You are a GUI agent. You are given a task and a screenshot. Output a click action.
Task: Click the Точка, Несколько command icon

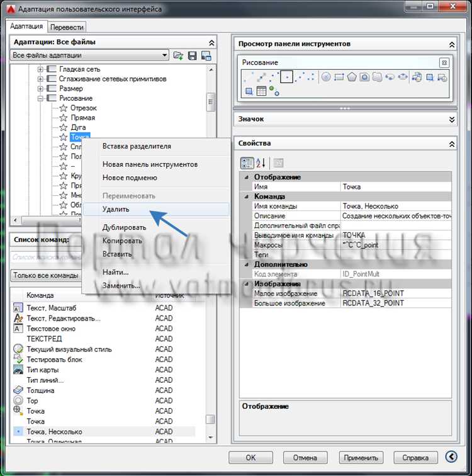click(x=18, y=431)
